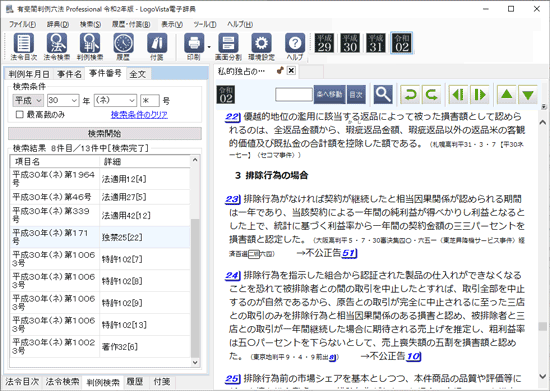Select the 全文 tab

(x=138, y=74)
